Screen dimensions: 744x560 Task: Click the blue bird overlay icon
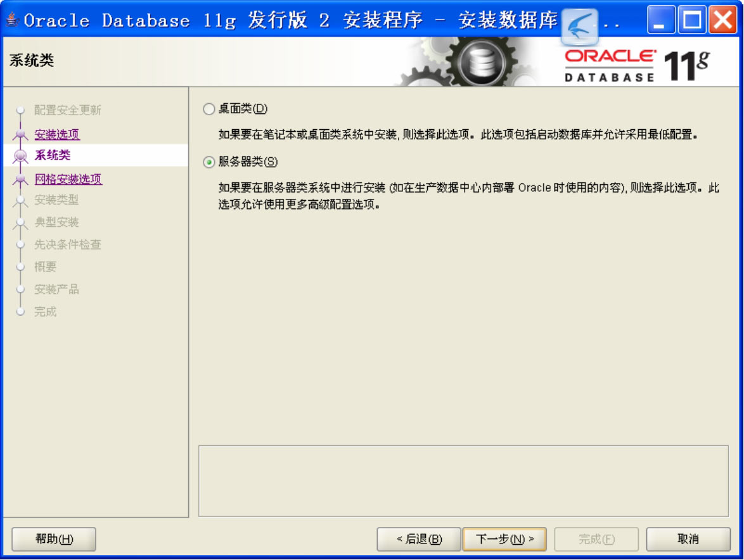point(579,27)
